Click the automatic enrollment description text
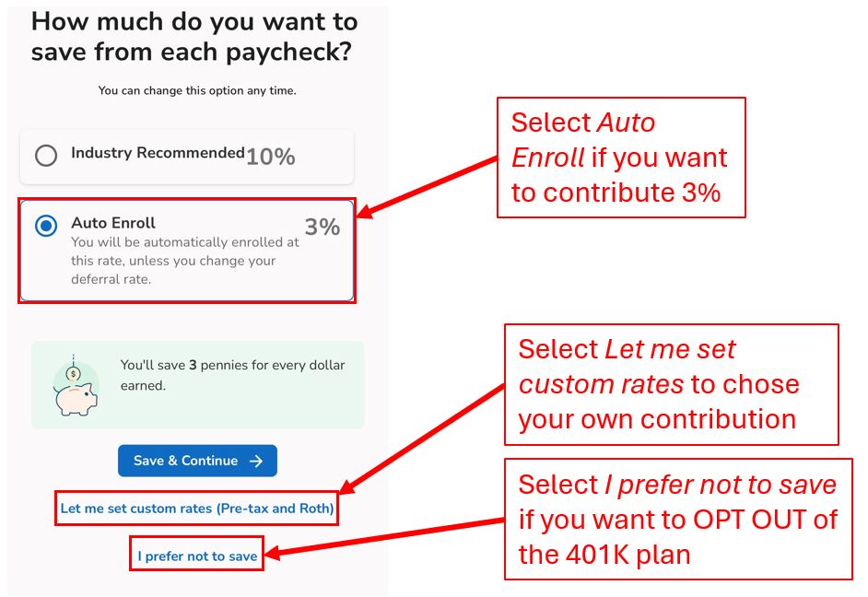 (x=184, y=261)
